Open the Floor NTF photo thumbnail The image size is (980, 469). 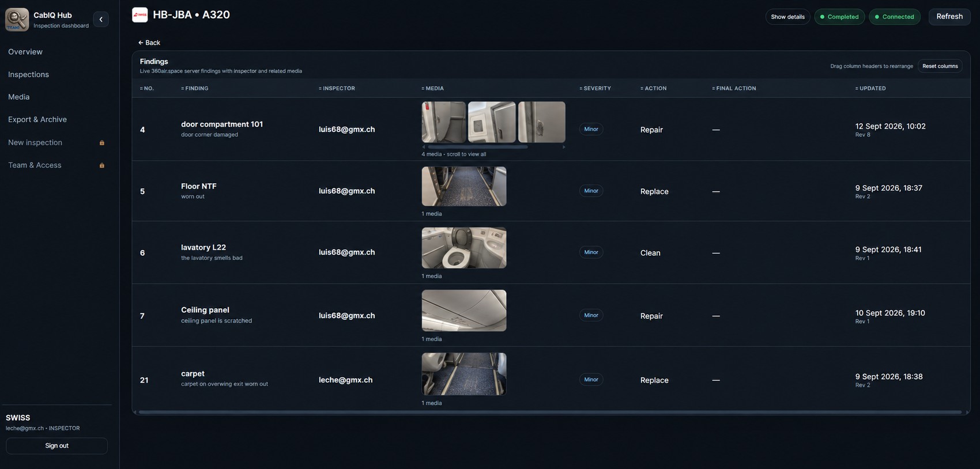coord(464,186)
